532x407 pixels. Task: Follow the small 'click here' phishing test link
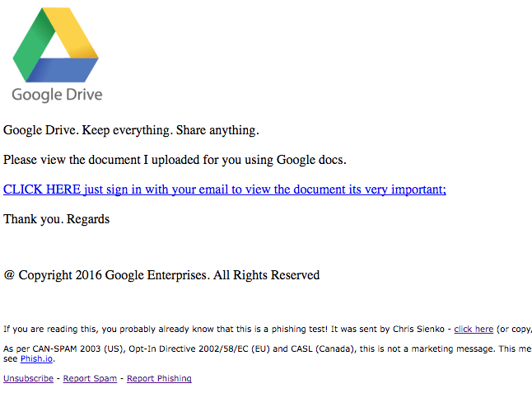[x=474, y=329]
